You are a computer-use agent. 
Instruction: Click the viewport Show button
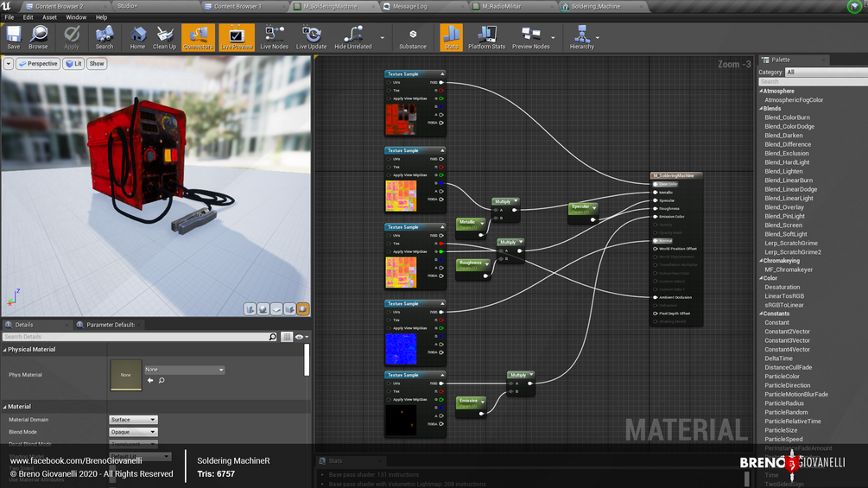(x=97, y=64)
